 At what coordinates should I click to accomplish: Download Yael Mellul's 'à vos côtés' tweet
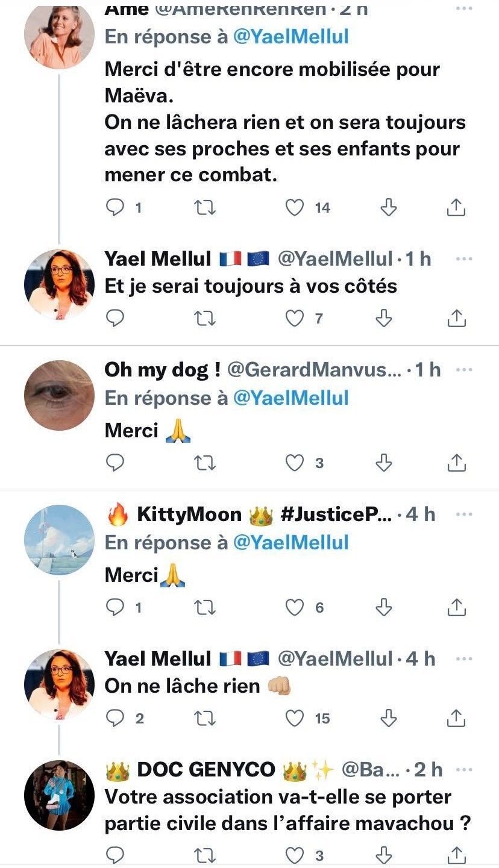pyautogui.click(x=384, y=318)
